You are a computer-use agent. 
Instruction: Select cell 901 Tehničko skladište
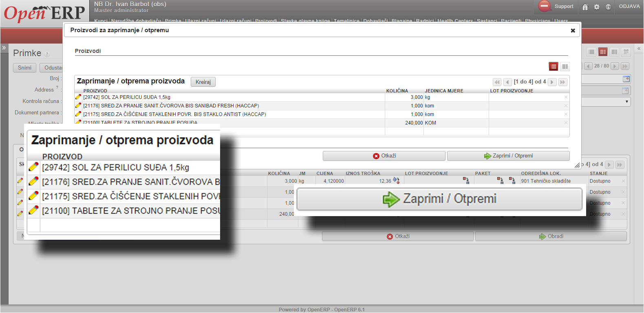click(x=554, y=181)
